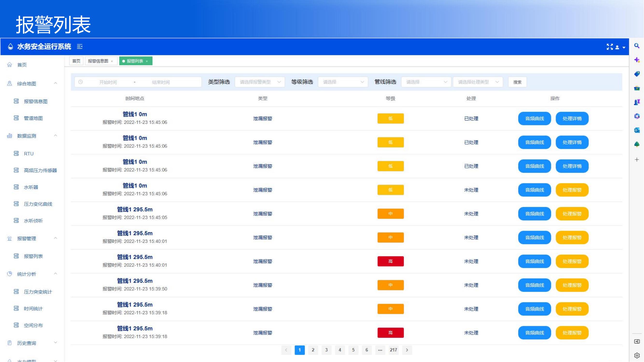The image size is (644, 362).
Task: Open the 类型筛选 alarm type dropdown
Action: click(260, 82)
